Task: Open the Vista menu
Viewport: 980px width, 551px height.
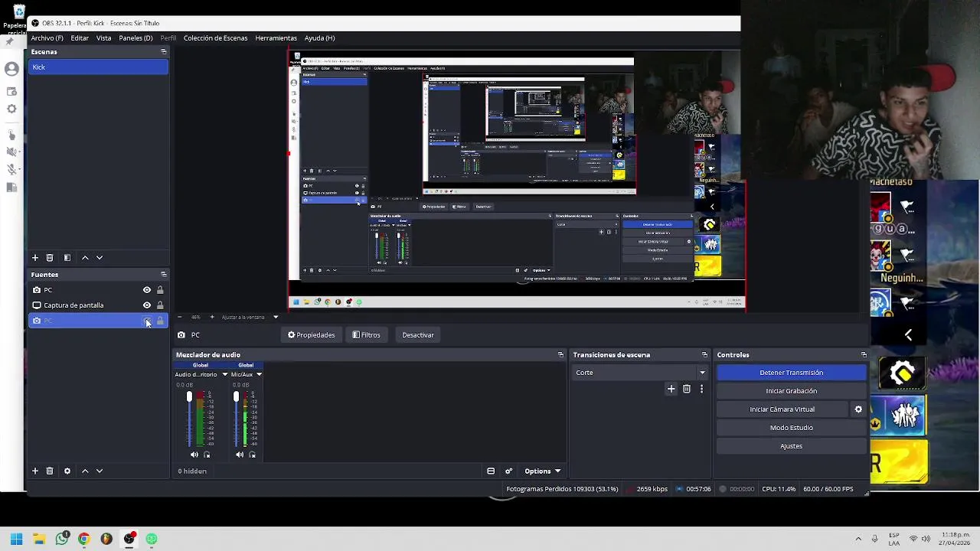Action: click(x=104, y=38)
